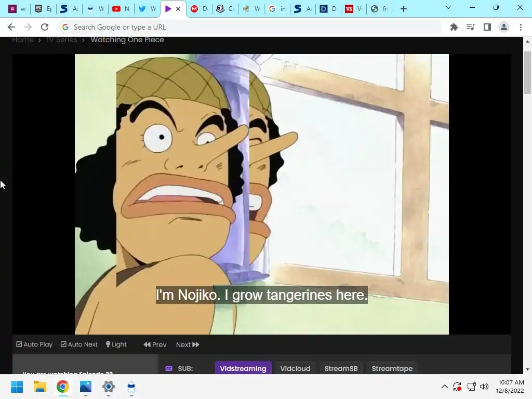Screen dimensions: 532x399
Task: Click the Chrome taskbar icon
Action: coord(62,387)
